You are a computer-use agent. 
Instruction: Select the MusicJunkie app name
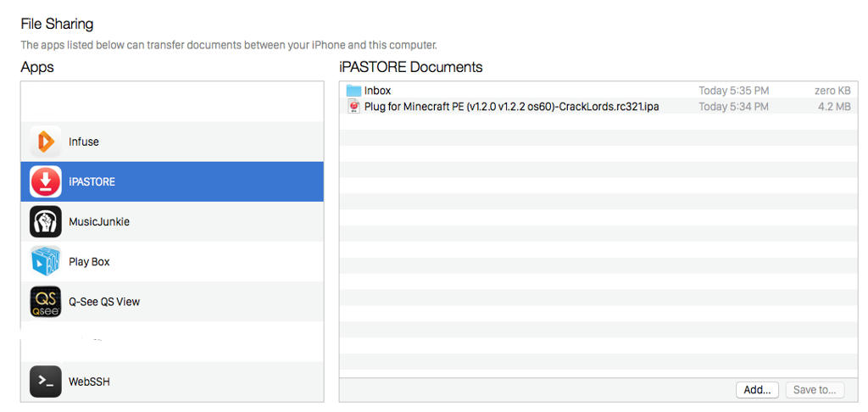click(x=99, y=221)
